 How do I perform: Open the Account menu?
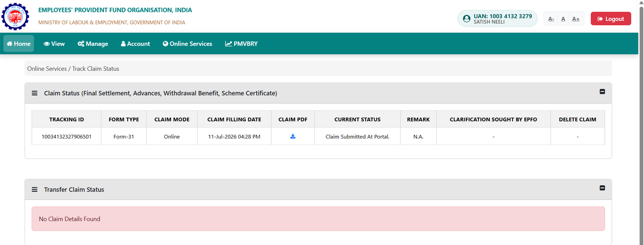[x=136, y=44]
